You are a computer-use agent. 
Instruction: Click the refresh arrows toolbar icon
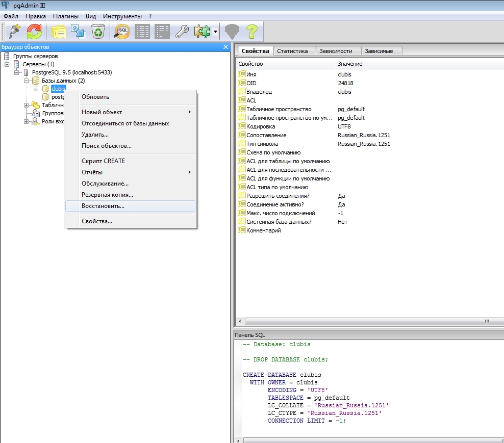34,32
